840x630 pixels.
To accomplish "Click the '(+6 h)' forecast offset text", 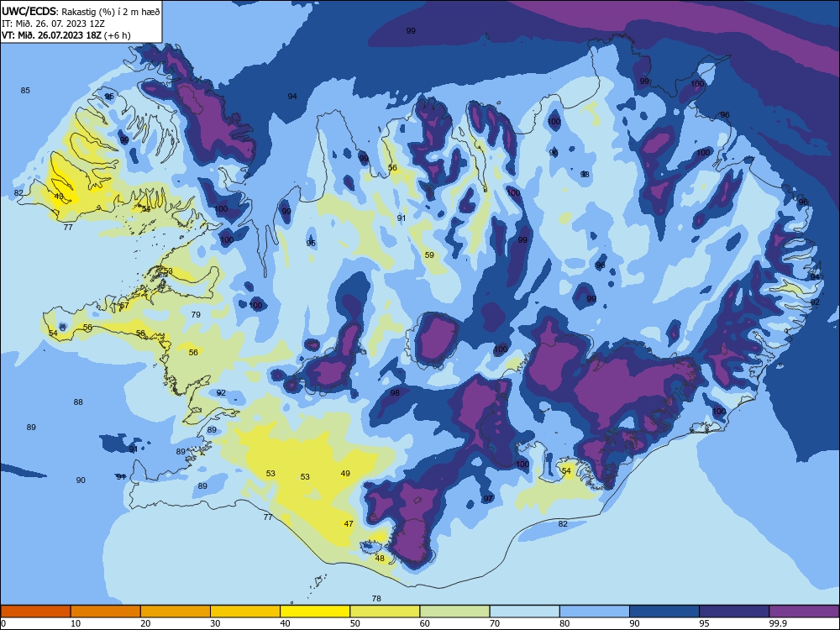I will tap(118, 35).
